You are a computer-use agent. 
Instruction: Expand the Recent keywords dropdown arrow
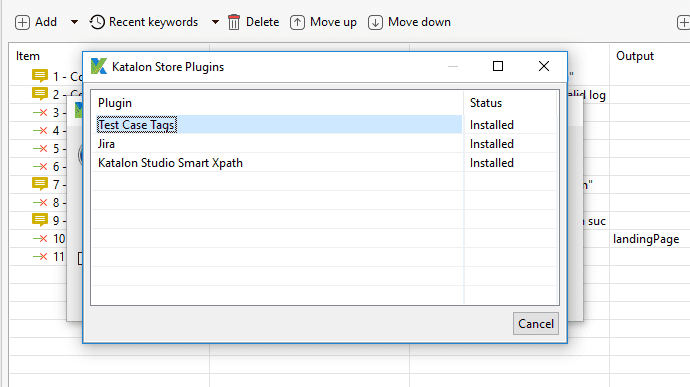pyautogui.click(x=215, y=22)
